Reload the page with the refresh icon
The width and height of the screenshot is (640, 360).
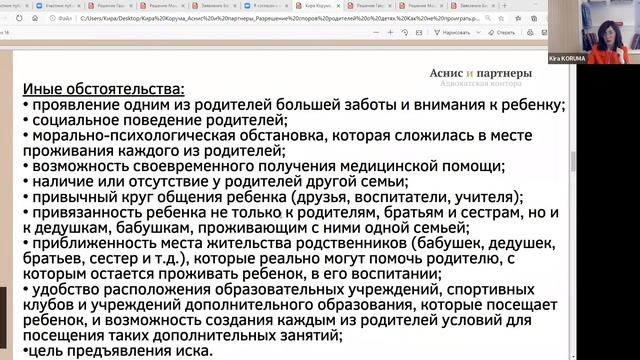pyautogui.click(x=19, y=18)
